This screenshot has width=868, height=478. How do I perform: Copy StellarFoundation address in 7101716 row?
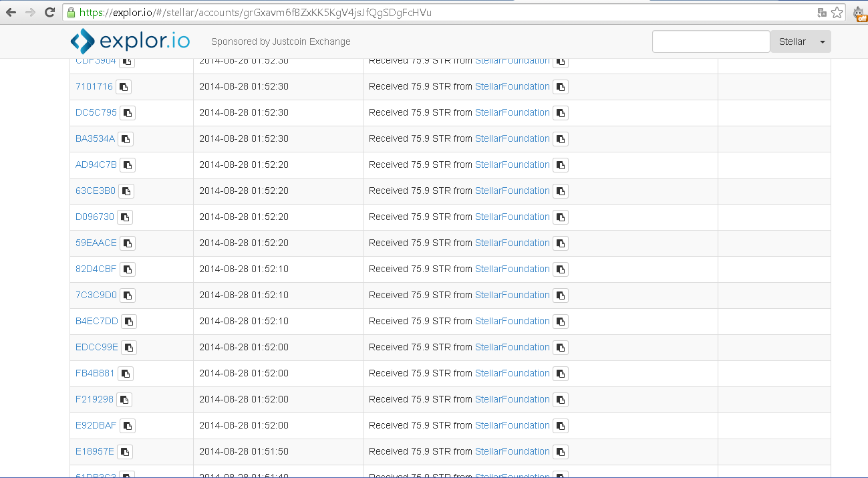click(561, 87)
